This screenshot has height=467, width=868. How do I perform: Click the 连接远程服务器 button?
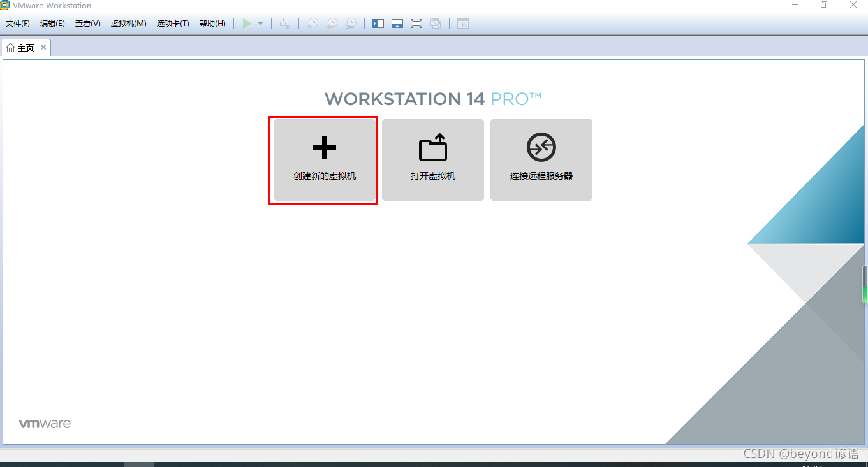[541, 160]
